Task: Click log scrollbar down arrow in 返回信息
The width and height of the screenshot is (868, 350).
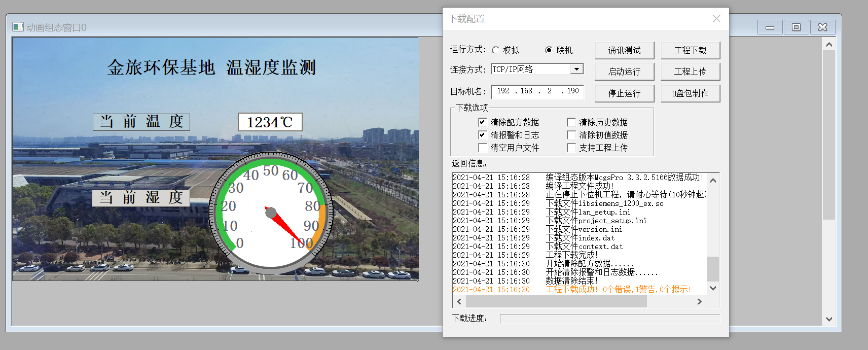Action: pyautogui.click(x=713, y=288)
